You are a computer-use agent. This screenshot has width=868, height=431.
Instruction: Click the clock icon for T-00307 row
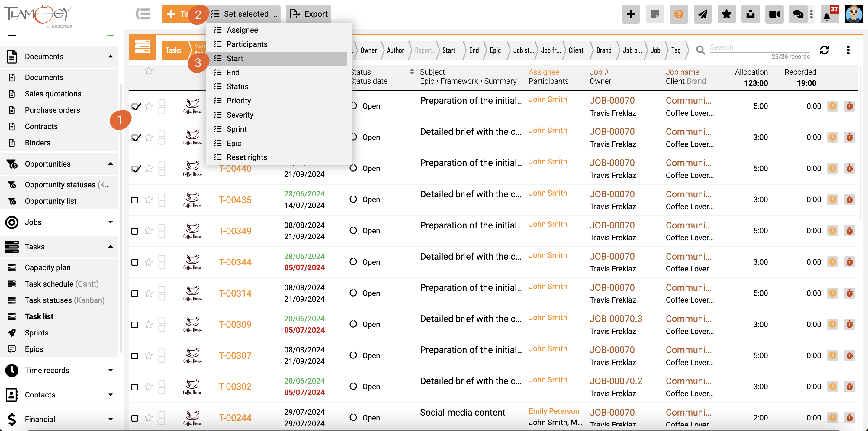tap(833, 355)
